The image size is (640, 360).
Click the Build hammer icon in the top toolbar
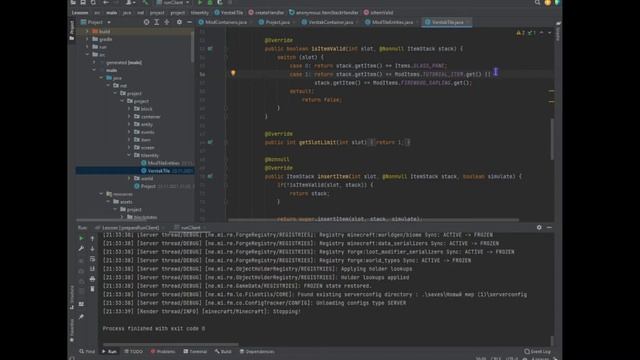(145, 2)
